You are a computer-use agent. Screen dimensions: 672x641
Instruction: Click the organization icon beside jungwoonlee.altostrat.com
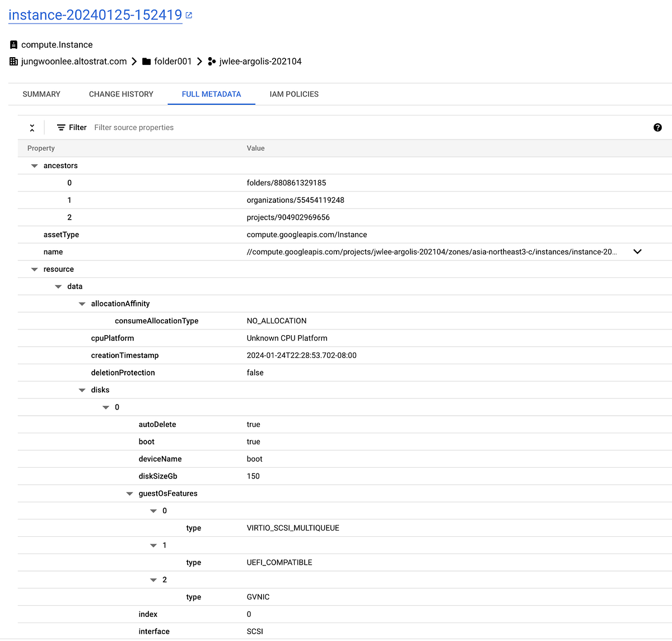(x=13, y=61)
